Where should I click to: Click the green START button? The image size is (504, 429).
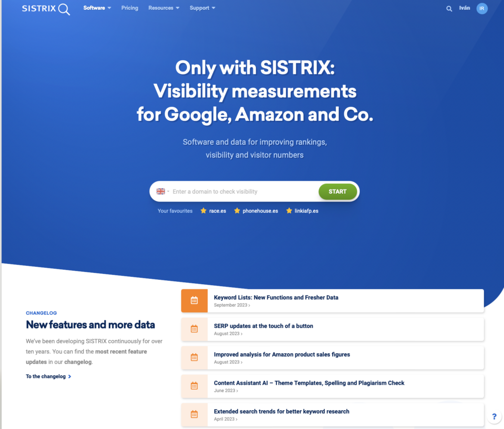click(x=338, y=191)
